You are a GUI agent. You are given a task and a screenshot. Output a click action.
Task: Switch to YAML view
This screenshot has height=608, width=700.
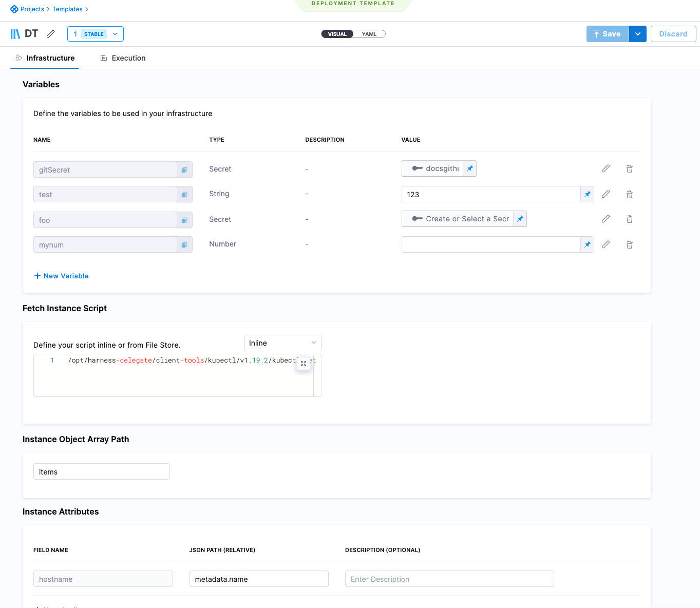click(369, 34)
